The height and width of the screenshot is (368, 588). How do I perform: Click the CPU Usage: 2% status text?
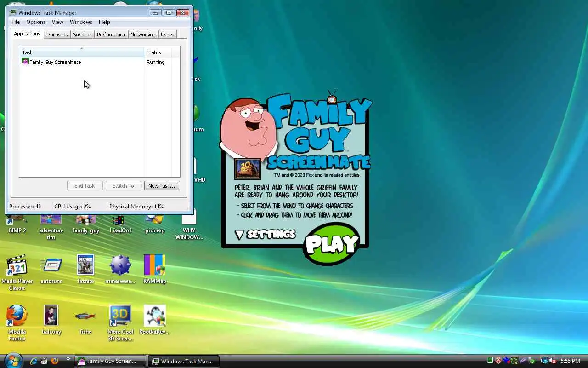tap(73, 207)
